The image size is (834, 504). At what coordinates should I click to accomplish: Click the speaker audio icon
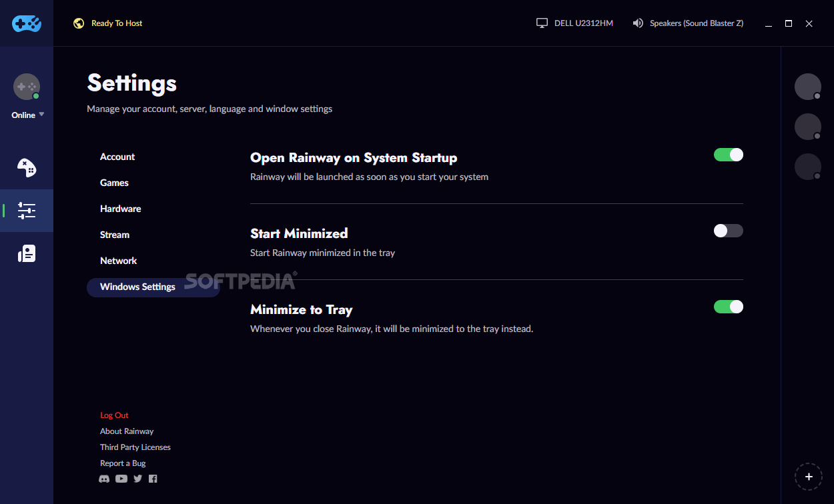click(638, 23)
